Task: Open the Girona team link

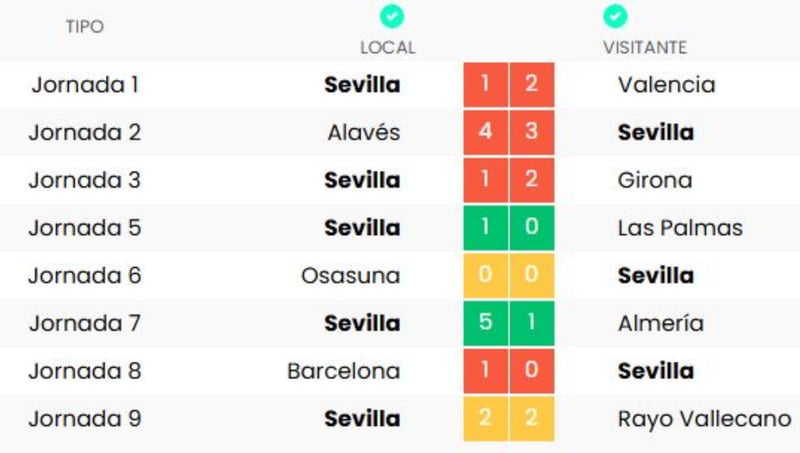Action: tap(654, 180)
